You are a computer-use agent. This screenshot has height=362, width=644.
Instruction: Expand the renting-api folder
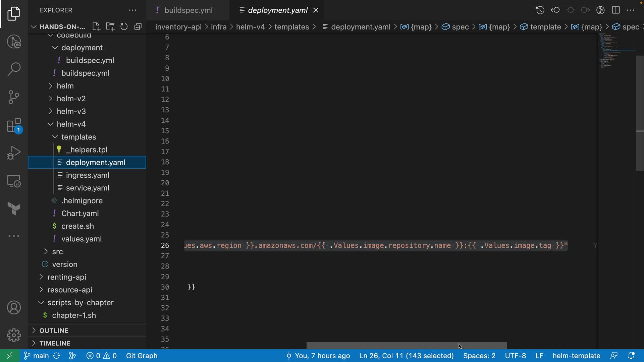[x=66, y=277]
